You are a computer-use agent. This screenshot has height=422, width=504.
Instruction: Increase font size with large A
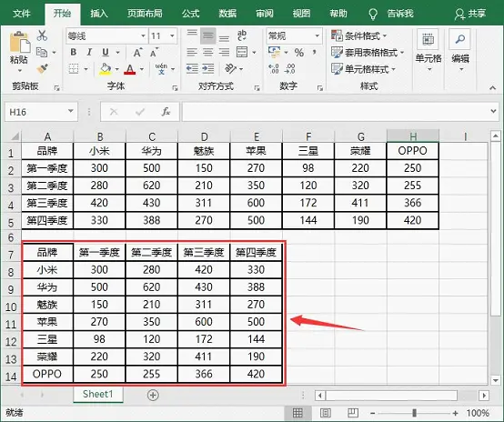137,53
